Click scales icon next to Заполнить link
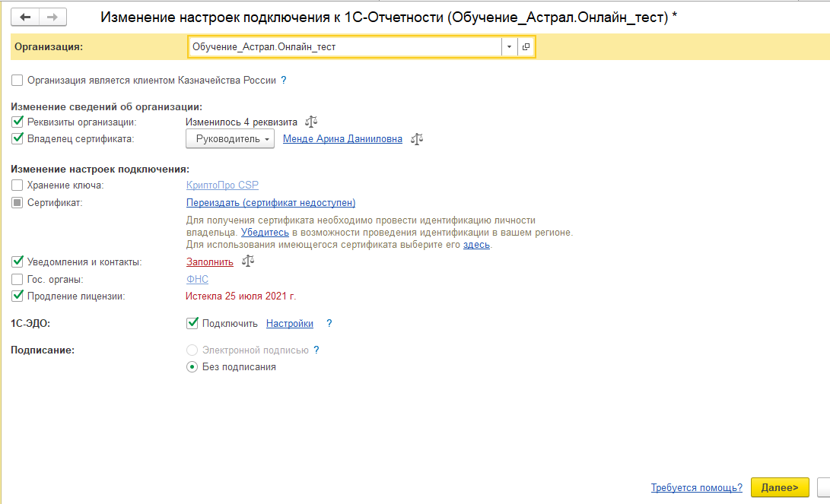The height and width of the screenshot is (504, 830). pyautogui.click(x=247, y=262)
